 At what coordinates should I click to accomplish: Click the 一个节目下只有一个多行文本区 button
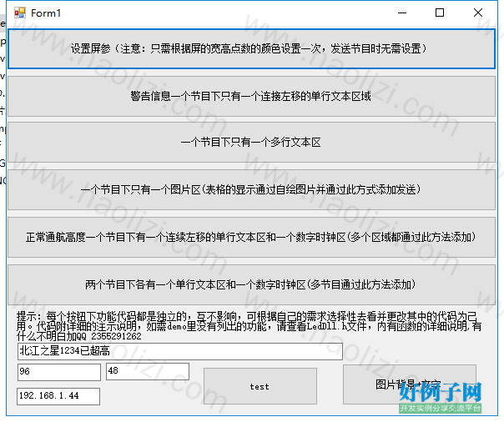(251, 143)
